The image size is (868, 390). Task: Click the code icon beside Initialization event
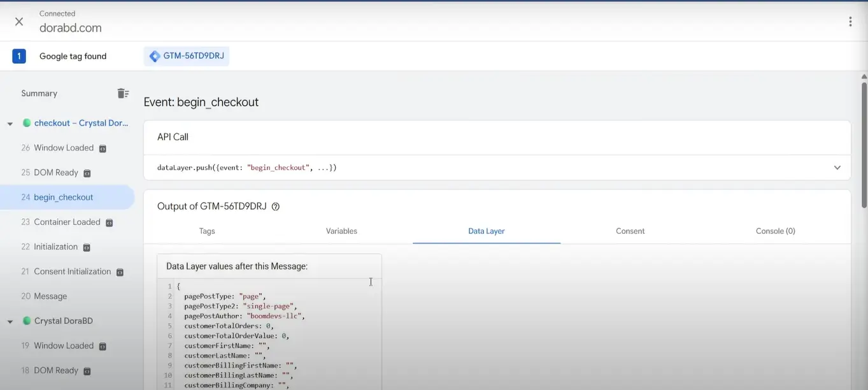pos(87,247)
